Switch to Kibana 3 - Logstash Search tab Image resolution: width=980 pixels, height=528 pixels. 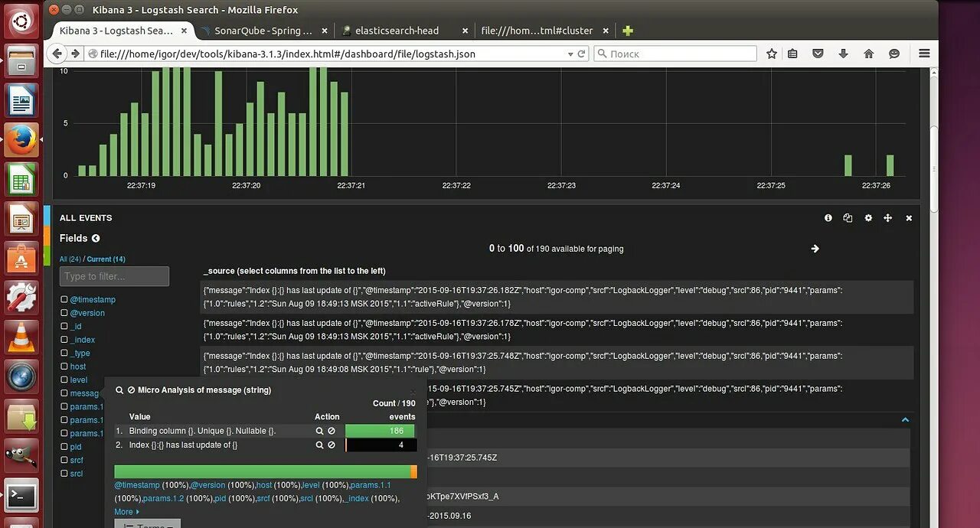click(x=116, y=31)
